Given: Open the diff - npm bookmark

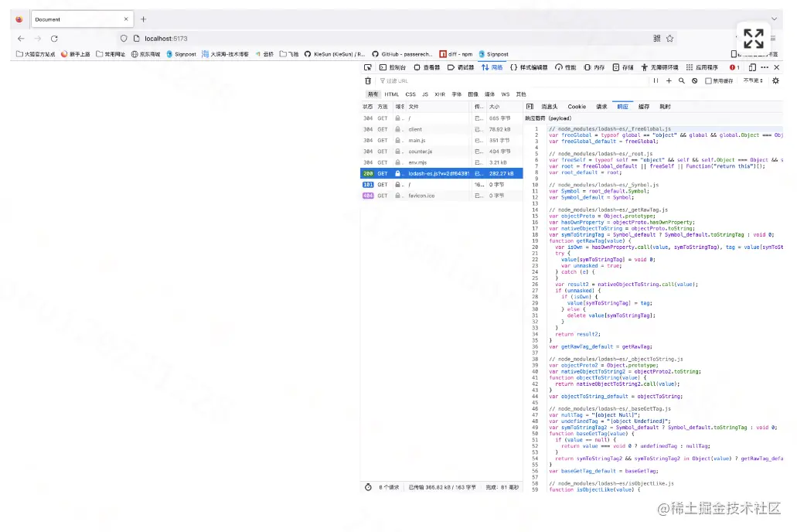Looking at the screenshot, I should [x=456, y=54].
